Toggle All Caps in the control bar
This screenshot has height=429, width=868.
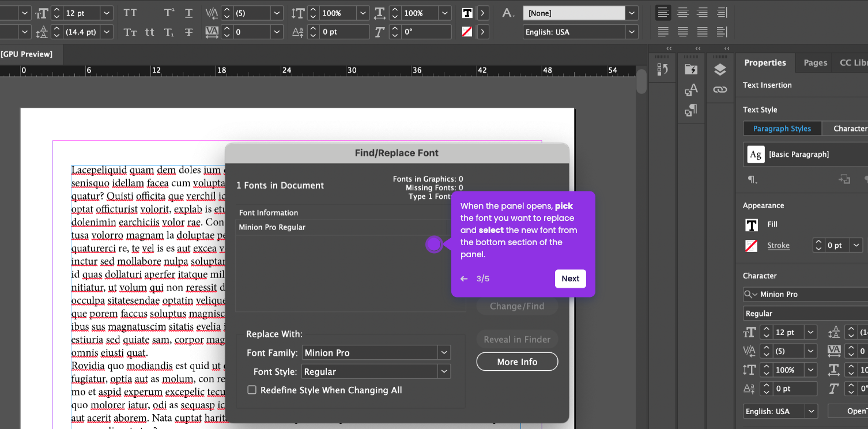(130, 13)
